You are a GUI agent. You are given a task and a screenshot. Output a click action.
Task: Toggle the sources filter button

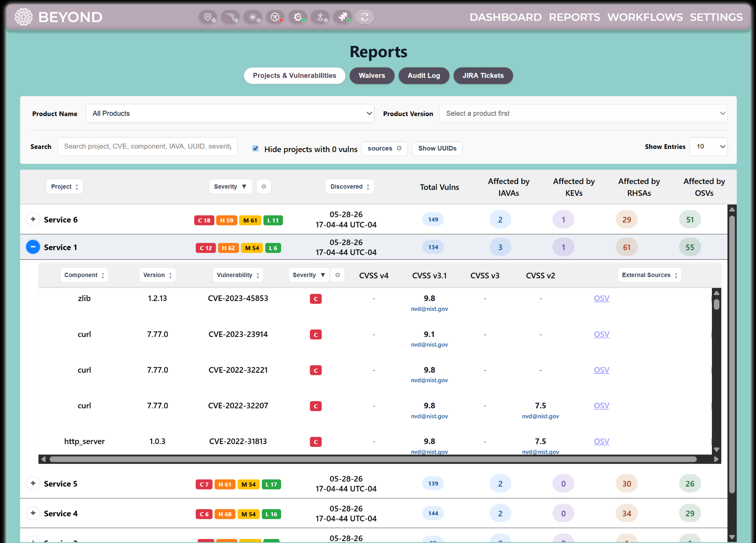point(384,149)
